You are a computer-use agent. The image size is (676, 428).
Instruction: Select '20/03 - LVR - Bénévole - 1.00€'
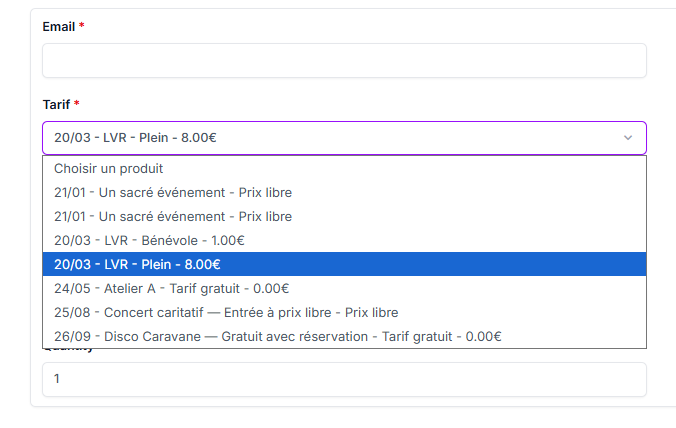[x=150, y=240]
